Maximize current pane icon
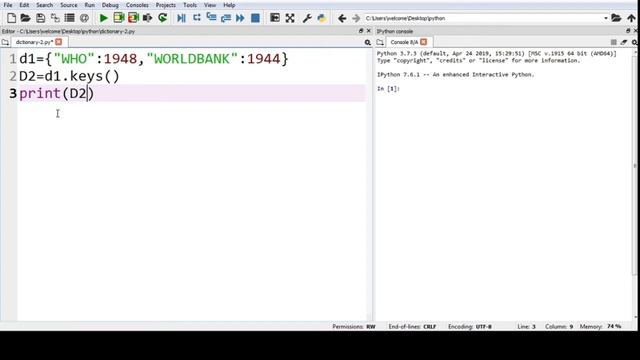This screenshot has width=640, height=360. click(x=275, y=18)
